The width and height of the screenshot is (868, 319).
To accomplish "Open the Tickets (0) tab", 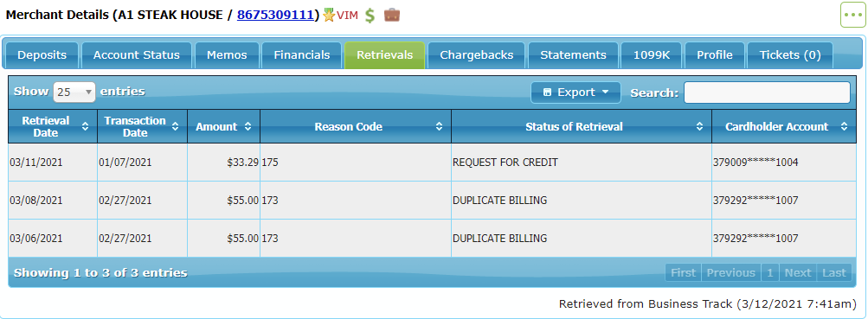I will (790, 55).
